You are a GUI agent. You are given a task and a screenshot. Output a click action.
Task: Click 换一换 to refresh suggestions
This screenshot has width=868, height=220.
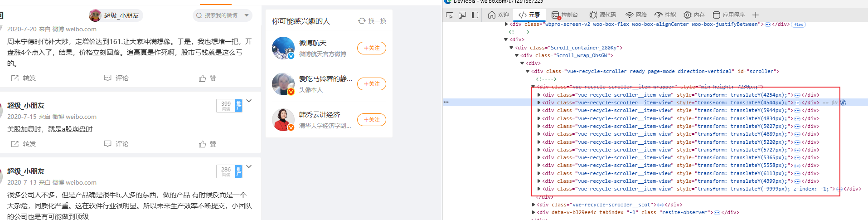pos(372,21)
